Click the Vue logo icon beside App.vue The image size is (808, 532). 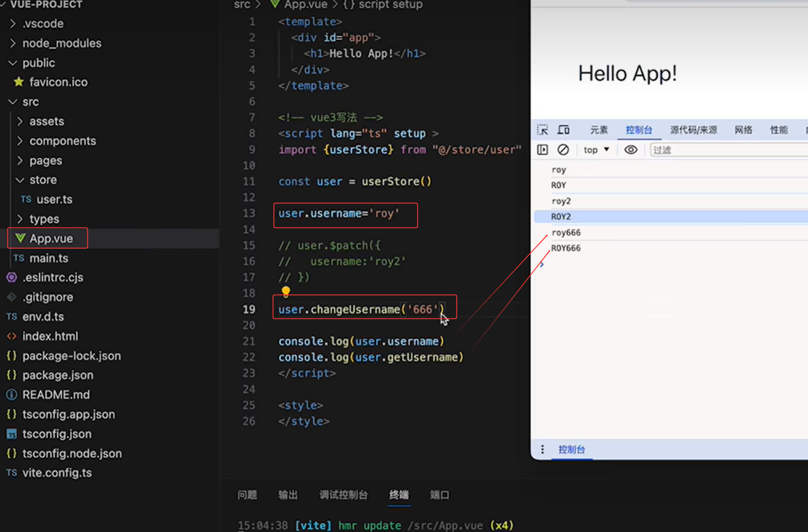click(20, 239)
